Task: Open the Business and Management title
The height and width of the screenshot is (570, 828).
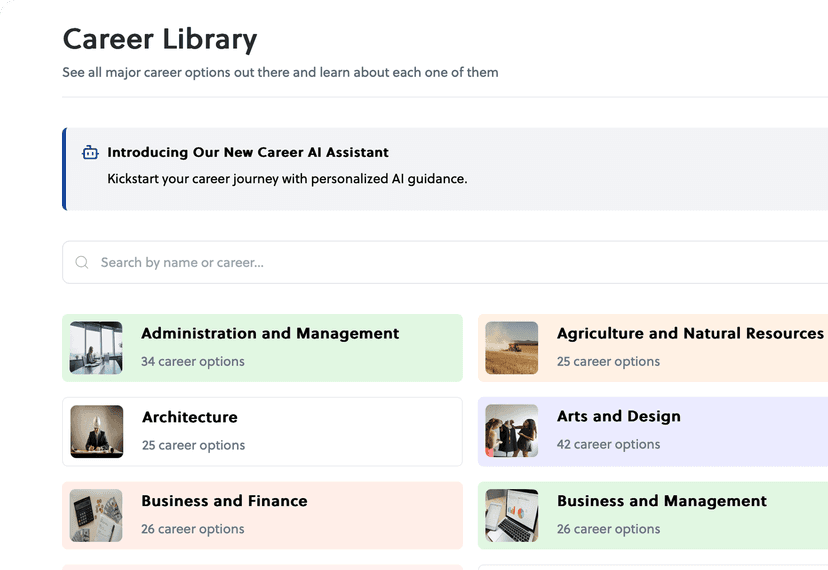Action: [x=661, y=501]
